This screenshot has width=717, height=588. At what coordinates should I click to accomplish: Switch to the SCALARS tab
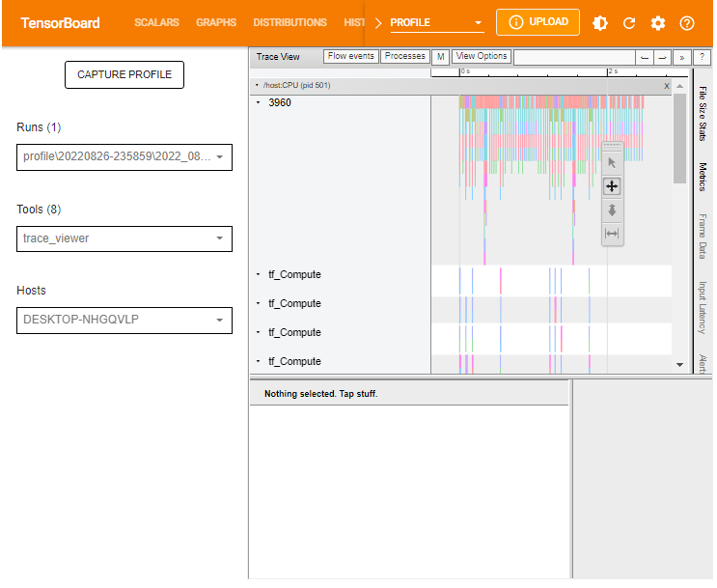156,22
